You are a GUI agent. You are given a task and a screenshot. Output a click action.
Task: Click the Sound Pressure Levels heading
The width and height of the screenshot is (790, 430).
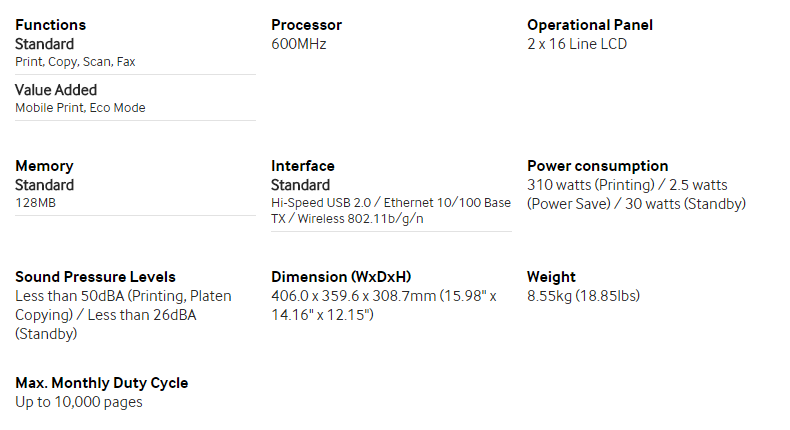95,277
